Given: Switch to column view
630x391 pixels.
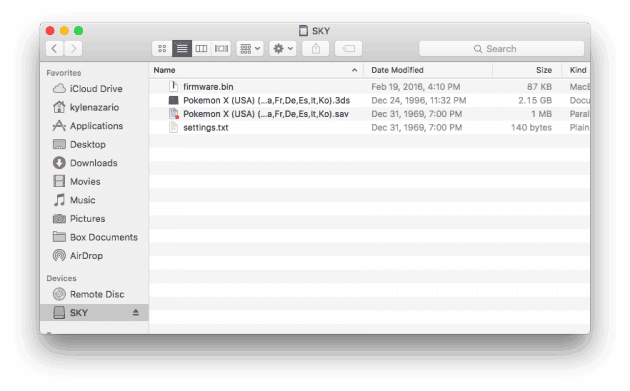Looking at the screenshot, I should (x=201, y=49).
